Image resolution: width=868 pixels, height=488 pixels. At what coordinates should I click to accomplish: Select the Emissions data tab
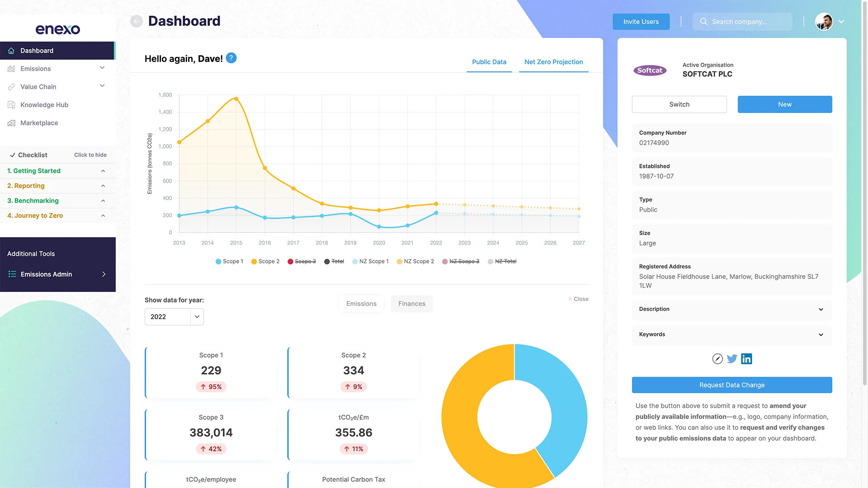361,304
